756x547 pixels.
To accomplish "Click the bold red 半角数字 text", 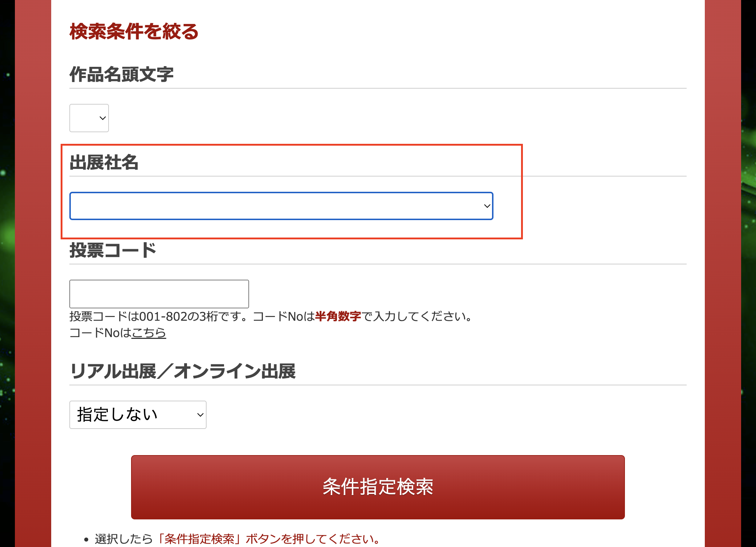I will coord(338,316).
